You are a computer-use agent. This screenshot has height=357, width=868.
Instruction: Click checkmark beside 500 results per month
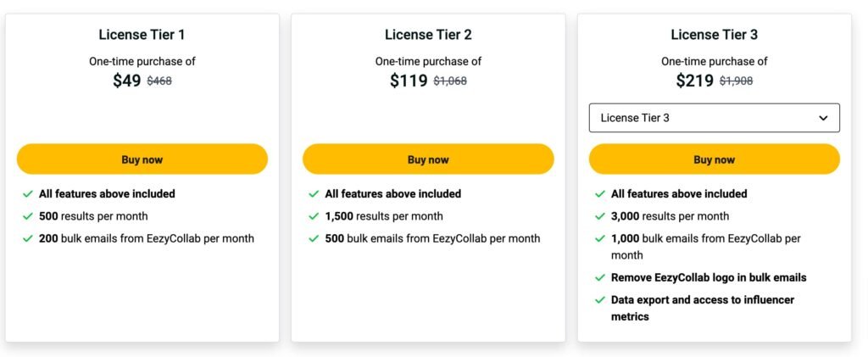coord(28,216)
